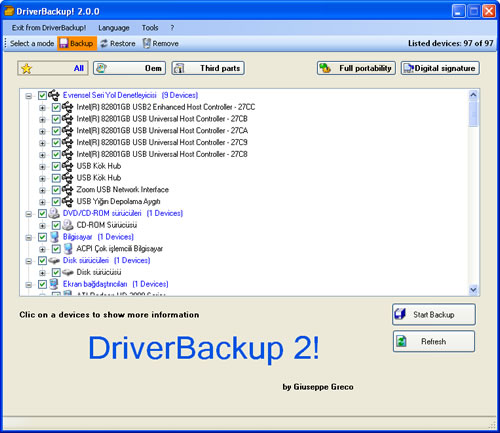Collapse the Bilgisayar category node

pos(29,237)
